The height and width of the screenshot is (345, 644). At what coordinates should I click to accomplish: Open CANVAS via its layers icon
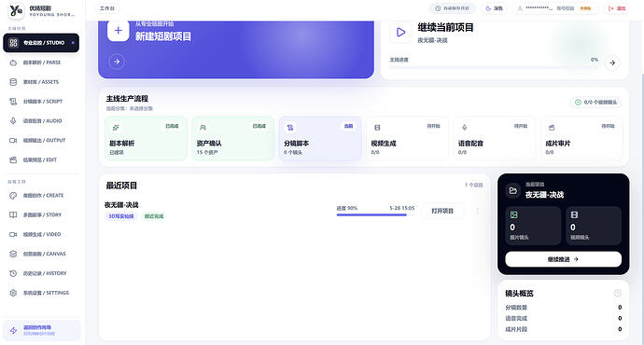13,254
